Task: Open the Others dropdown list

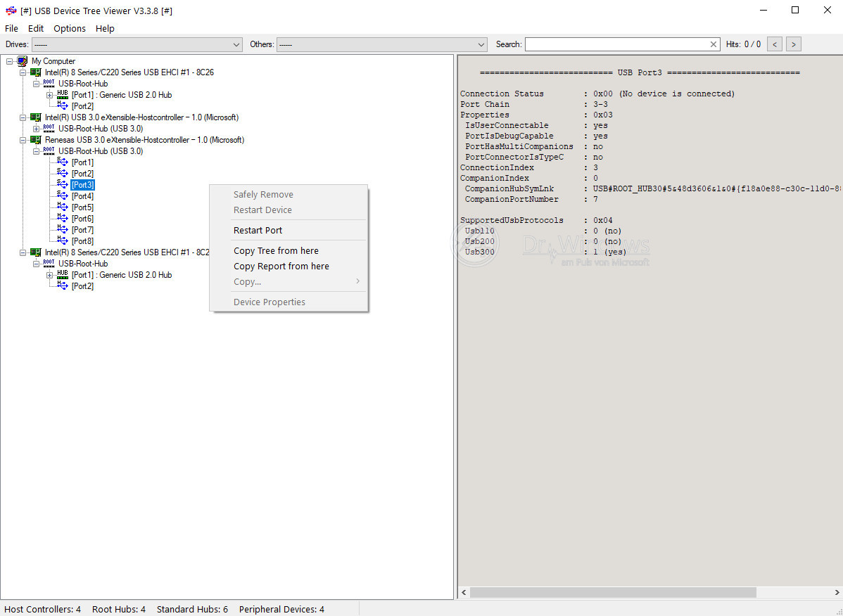Action: [381, 44]
